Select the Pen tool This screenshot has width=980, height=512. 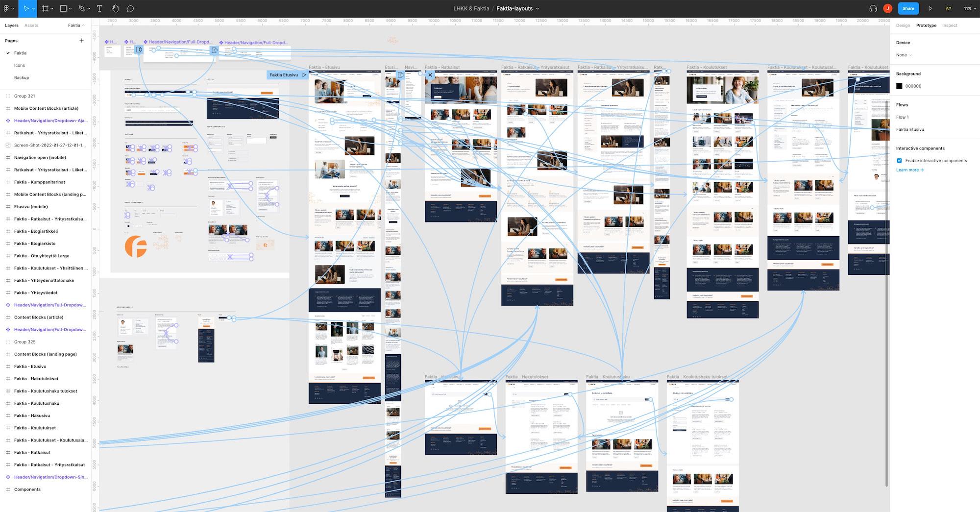(81, 8)
